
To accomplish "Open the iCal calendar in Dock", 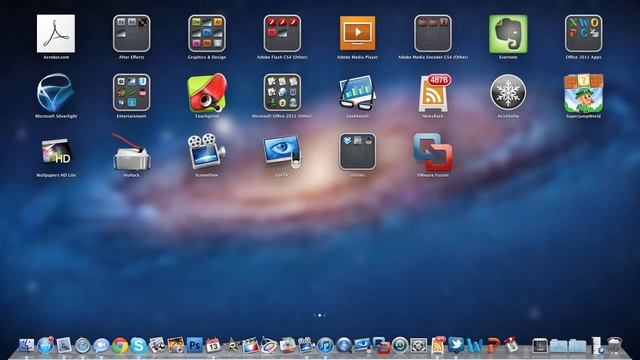I will coord(213,345).
